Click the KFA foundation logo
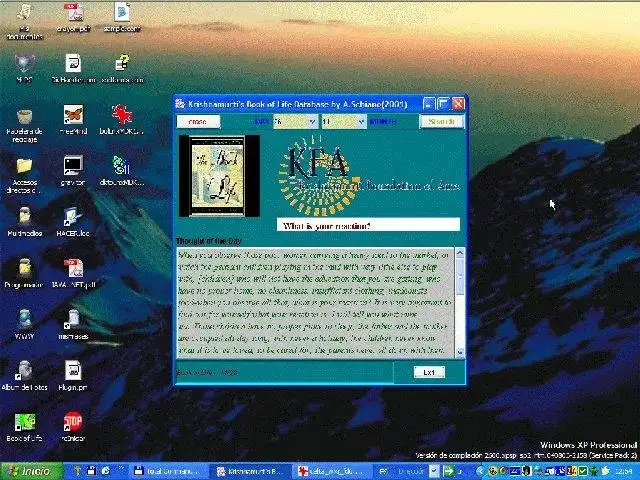The image size is (640, 480). coord(318,176)
